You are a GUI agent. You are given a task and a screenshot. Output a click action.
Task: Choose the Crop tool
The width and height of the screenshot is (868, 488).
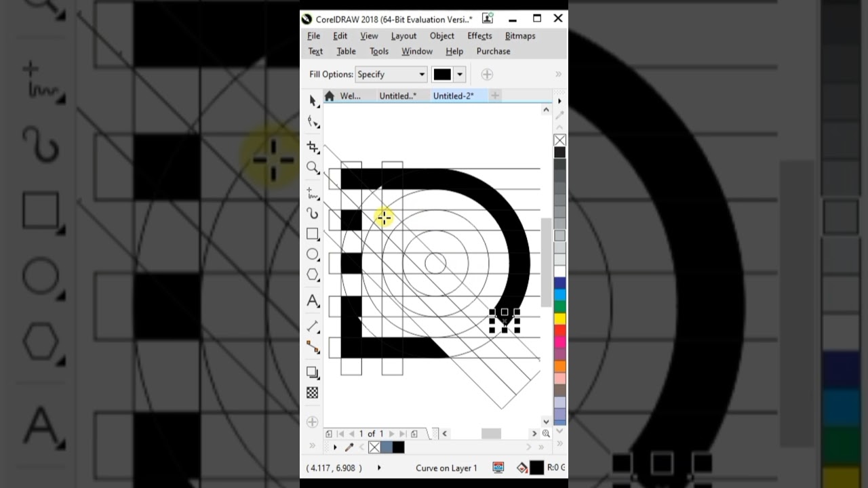pos(313,146)
